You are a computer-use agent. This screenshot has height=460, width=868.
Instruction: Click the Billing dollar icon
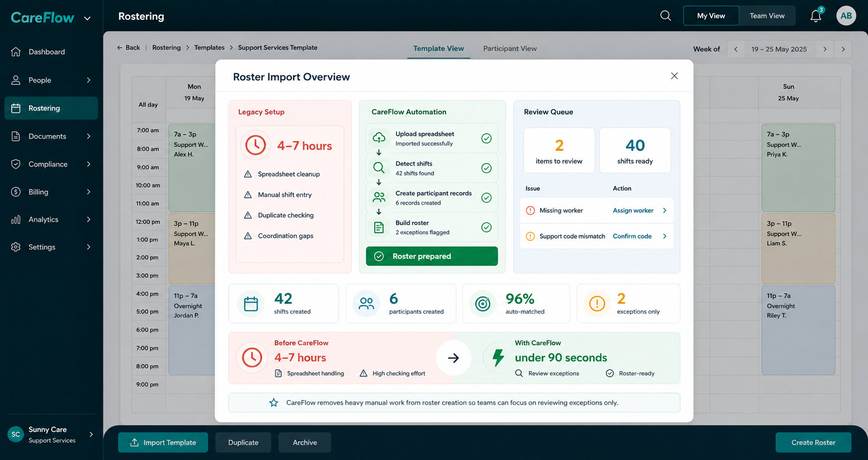[x=16, y=192]
